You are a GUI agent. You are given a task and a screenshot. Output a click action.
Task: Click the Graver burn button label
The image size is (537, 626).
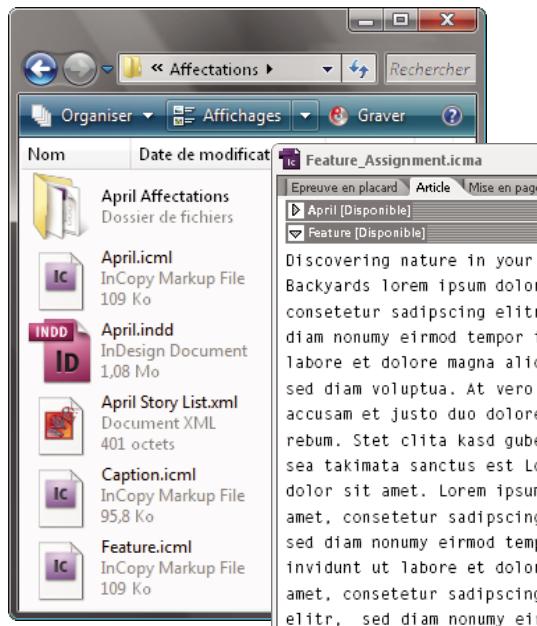381,116
